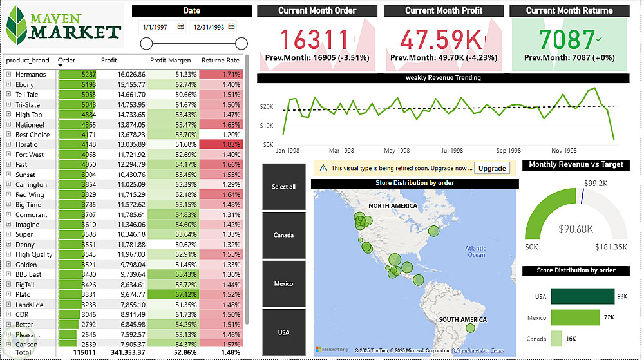Expand the Nationeel brand row
644x360 pixels.
(8, 124)
